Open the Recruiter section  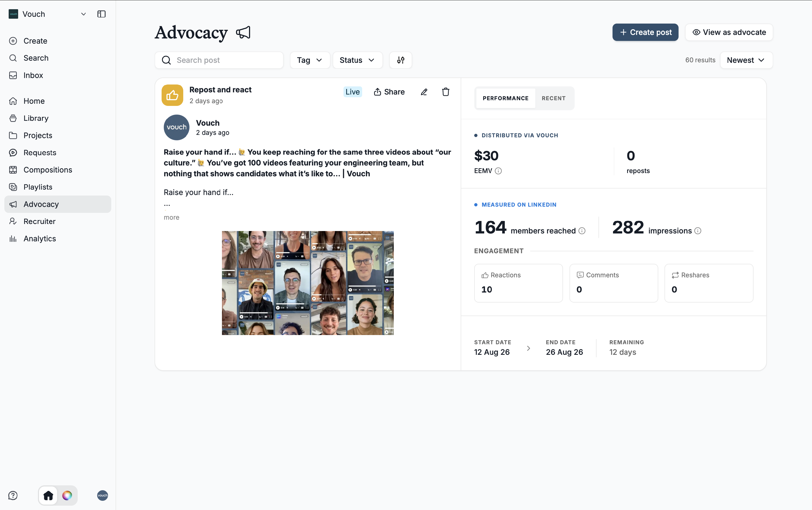tap(58, 221)
